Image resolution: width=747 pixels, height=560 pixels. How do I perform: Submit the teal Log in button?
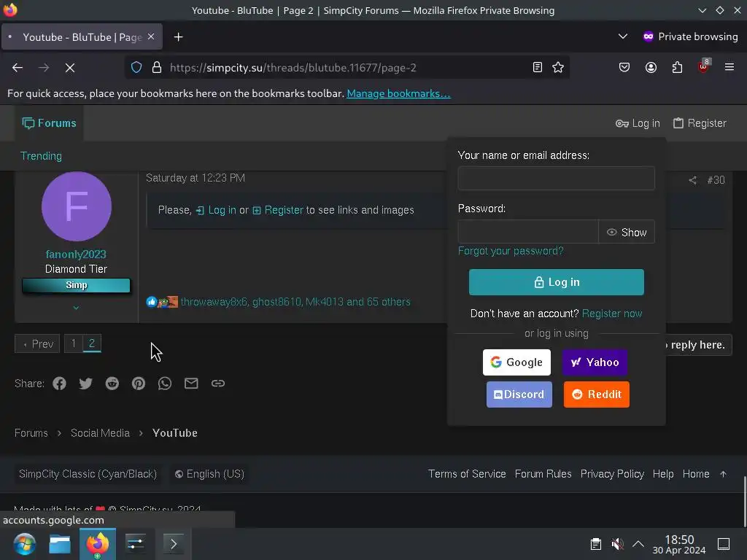click(x=557, y=282)
